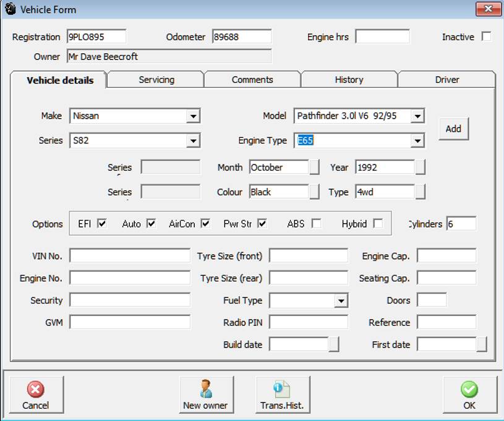Image resolution: width=504 pixels, height=421 pixels.
Task: Open the Colour picker button
Action: point(314,192)
